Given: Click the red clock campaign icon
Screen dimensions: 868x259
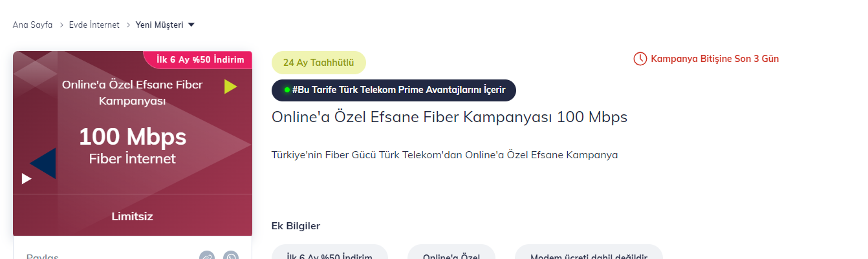Looking at the screenshot, I should point(640,59).
